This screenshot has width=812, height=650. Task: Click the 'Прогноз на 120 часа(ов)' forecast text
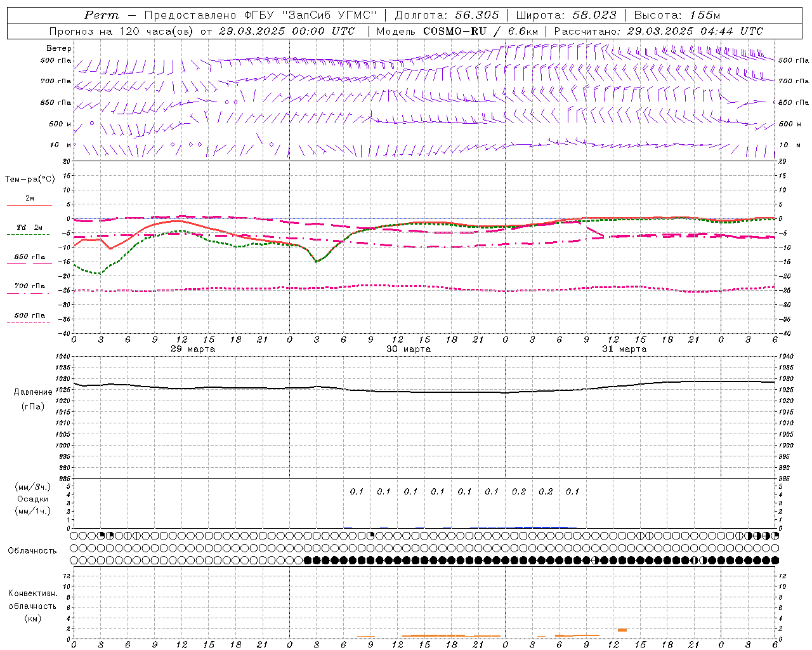pyautogui.click(x=122, y=31)
